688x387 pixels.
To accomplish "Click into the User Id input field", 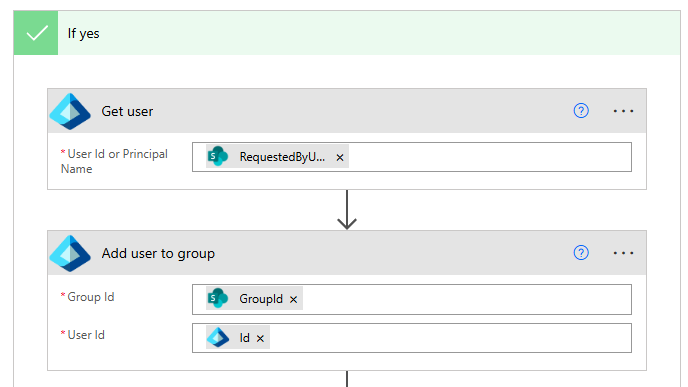I will 412,338.
